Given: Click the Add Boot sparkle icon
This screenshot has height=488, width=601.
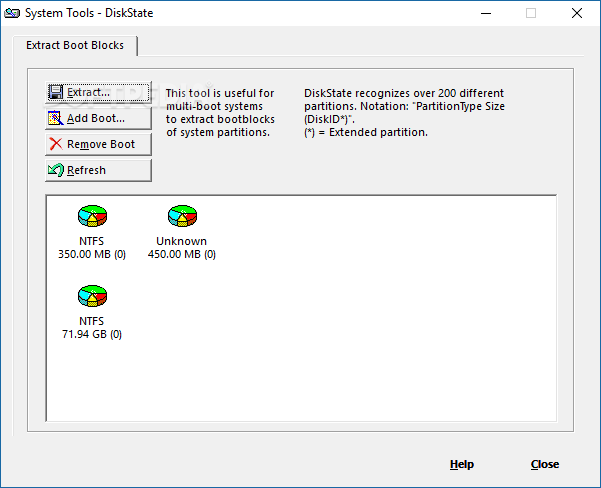Looking at the screenshot, I should pos(56,118).
